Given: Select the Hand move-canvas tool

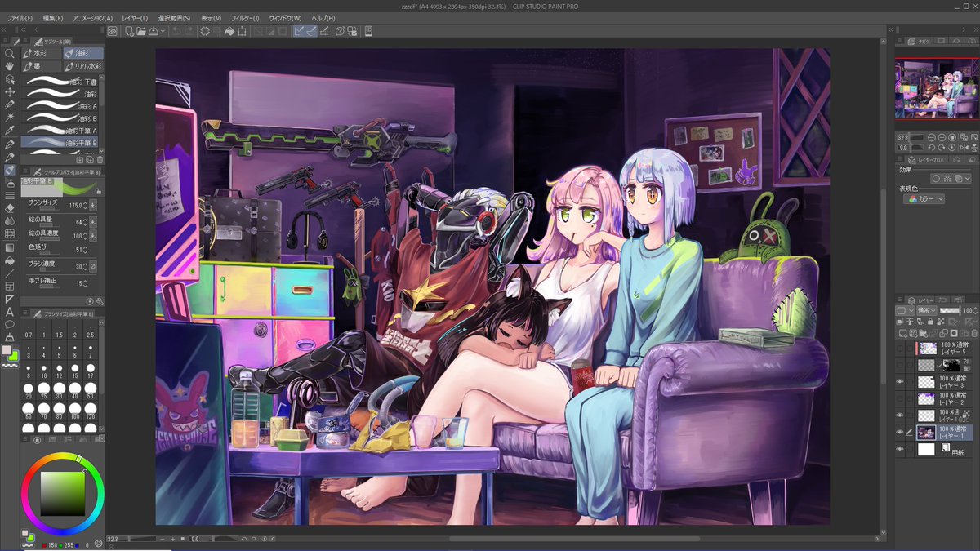Looking at the screenshot, I should click(x=10, y=66).
